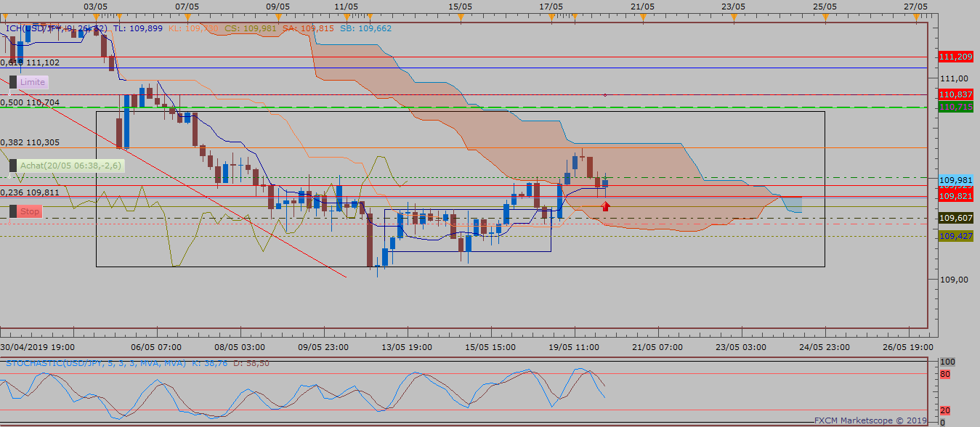Select the Limite order label

(33, 82)
